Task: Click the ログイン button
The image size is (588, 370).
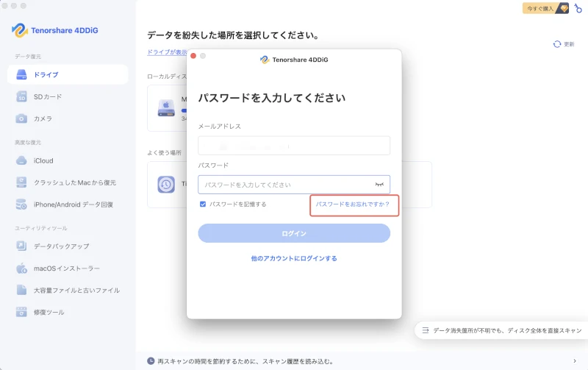Action: pos(294,233)
